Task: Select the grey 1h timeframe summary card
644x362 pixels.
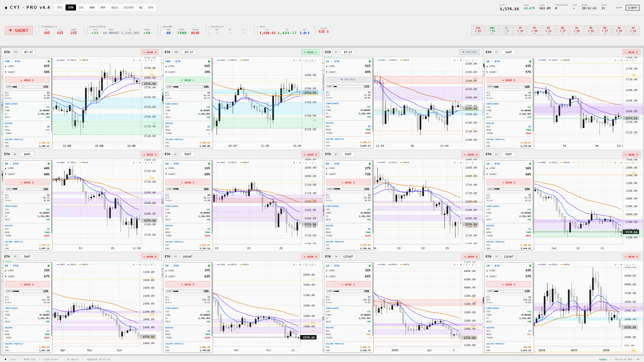Action: [506, 30]
